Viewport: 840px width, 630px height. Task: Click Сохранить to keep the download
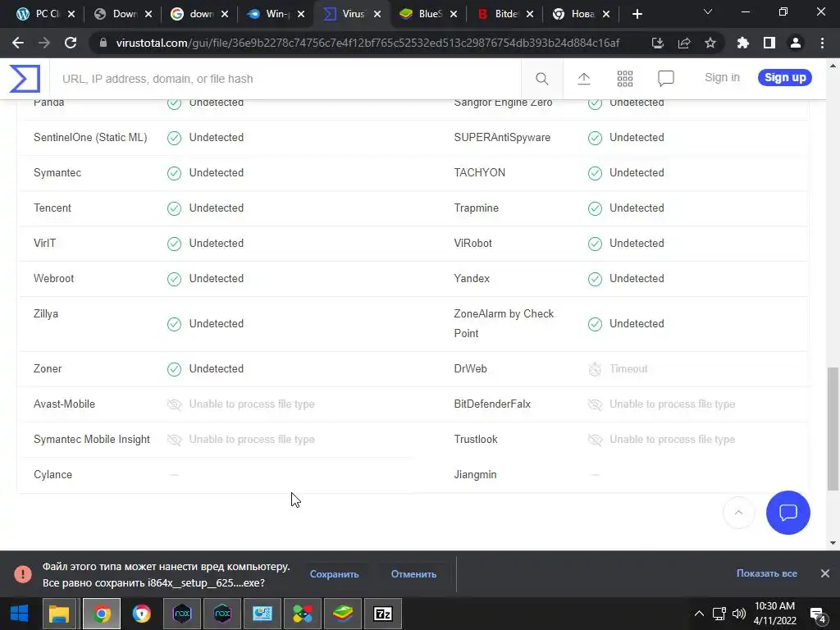[x=335, y=573]
